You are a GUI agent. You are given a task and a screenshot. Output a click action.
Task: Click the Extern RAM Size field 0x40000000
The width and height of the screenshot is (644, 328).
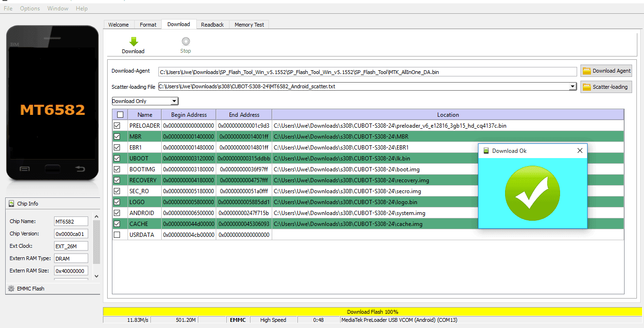click(71, 271)
